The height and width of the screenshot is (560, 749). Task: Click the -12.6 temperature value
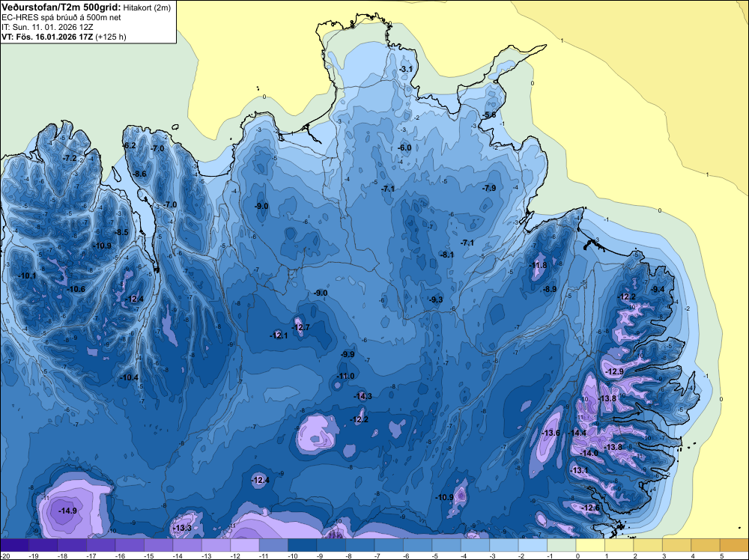pos(592,508)
